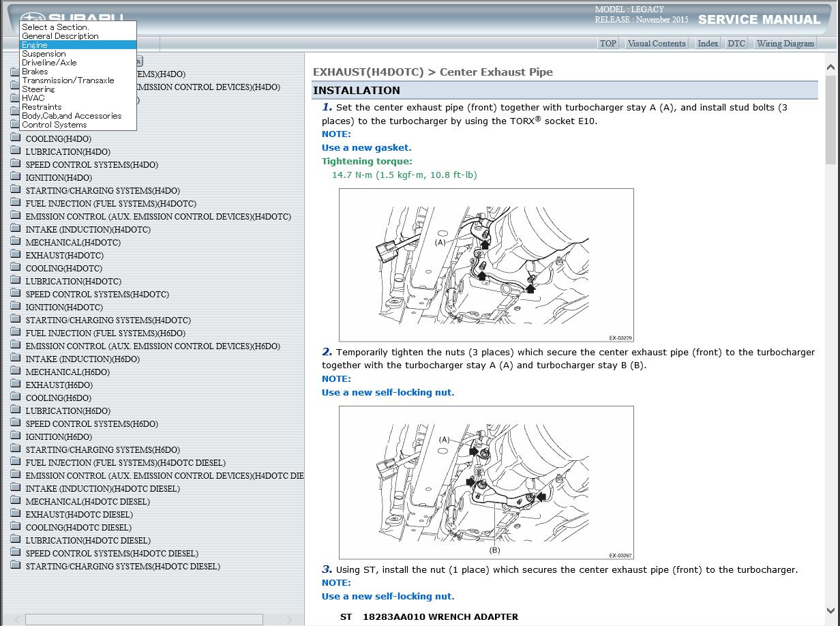Select Transmission/Transaxle section option

pyautogui.click(x=78, y=80)
